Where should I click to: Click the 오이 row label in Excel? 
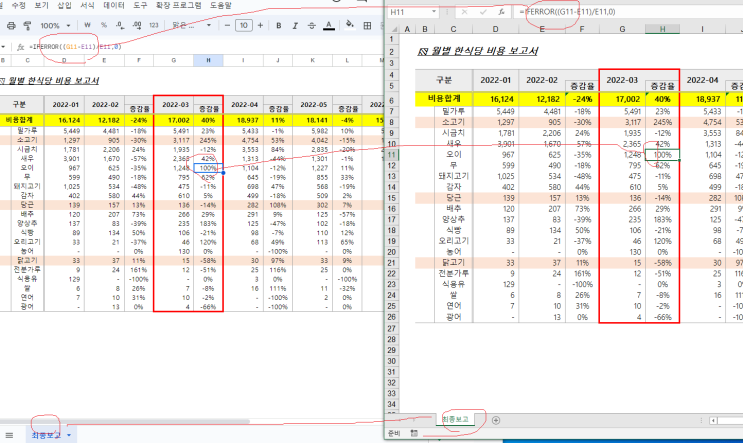pyautogui.click(x=453, y=154)
